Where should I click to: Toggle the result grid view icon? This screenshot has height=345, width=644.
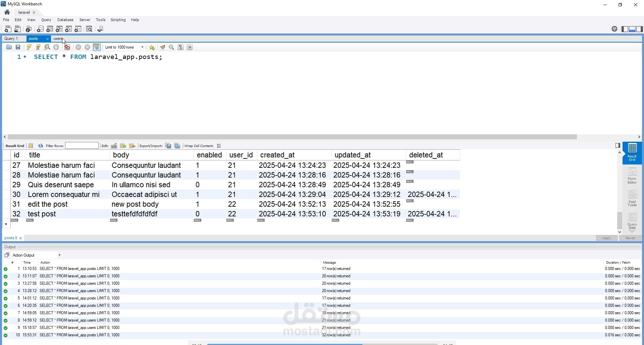[x=31, y=146]
